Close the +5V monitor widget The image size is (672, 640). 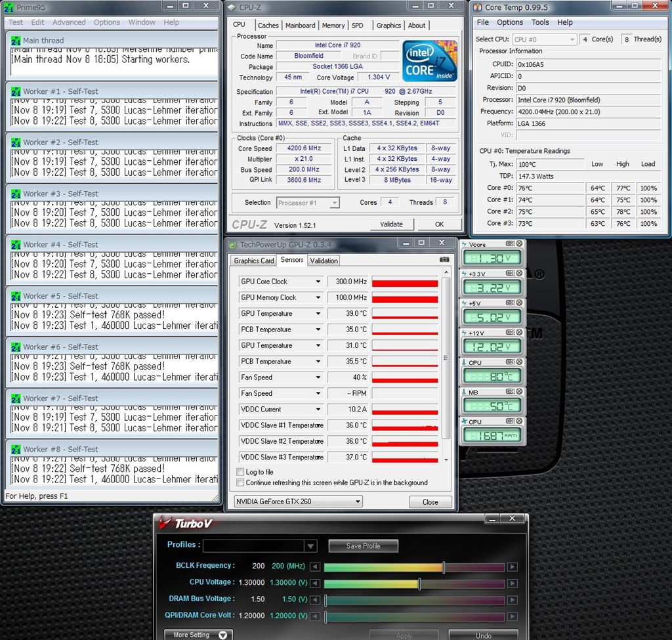[x=519, y=303]
